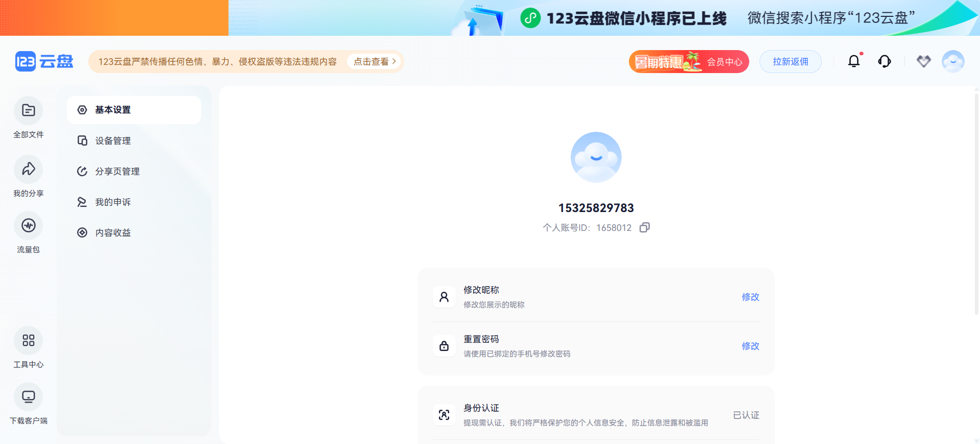Open the user avatar in header
This screenshot has height=444, width=980.
point(953,61)
